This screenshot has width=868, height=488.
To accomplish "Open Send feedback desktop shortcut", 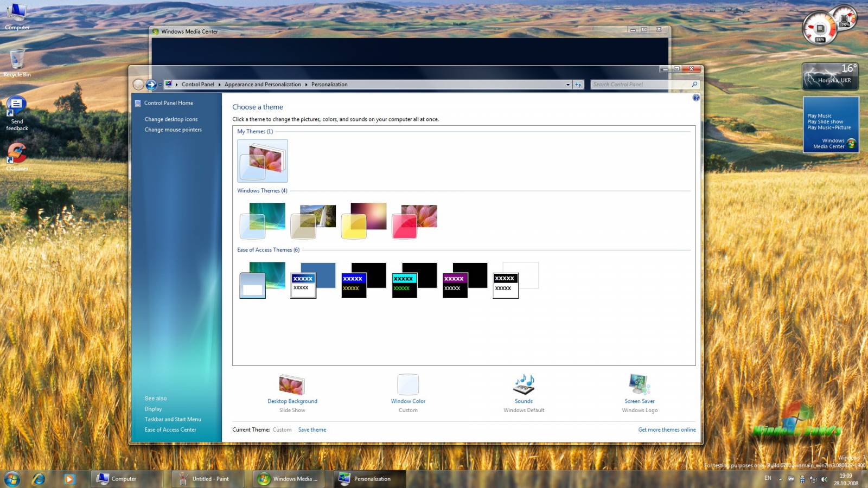I will tap(17, 114).
